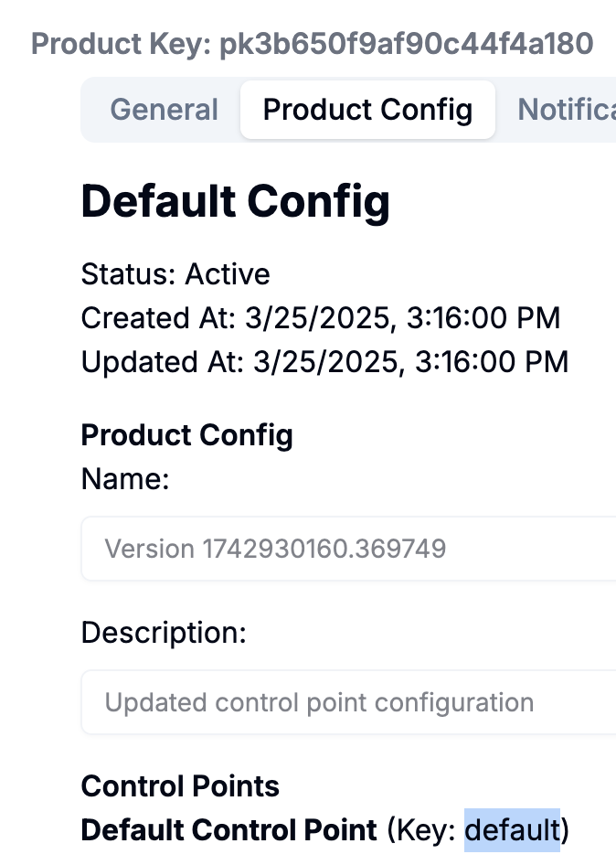The height and width of the screenshot is (865, 616).
Task: Click the bold "Product Config" section heading
Action: point(186,434)
